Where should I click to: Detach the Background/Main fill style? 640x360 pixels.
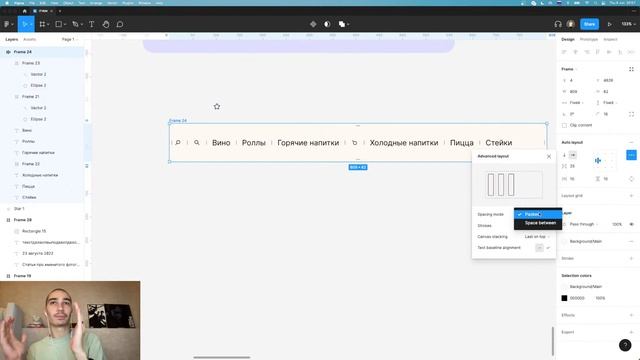(631, 241)
